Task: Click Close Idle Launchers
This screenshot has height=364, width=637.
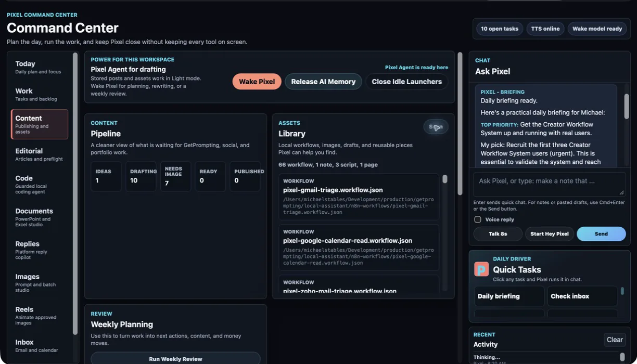Action: [x=406, y=82]
